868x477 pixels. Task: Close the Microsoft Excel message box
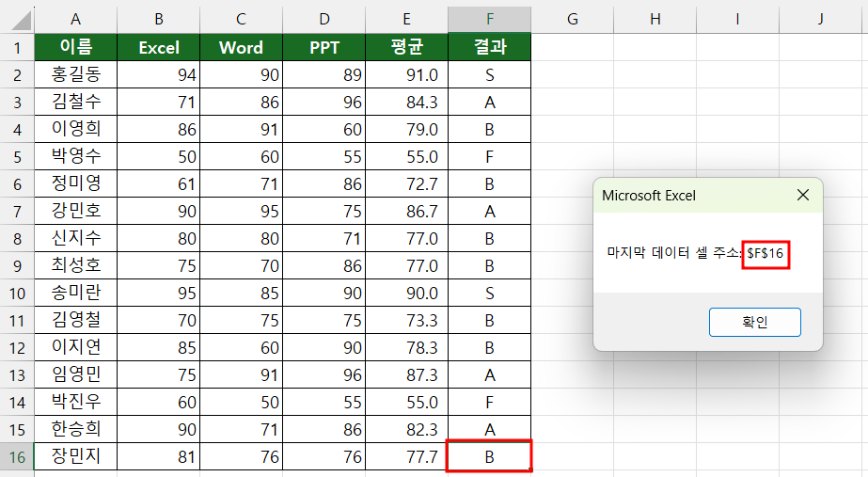click(803, 195)
